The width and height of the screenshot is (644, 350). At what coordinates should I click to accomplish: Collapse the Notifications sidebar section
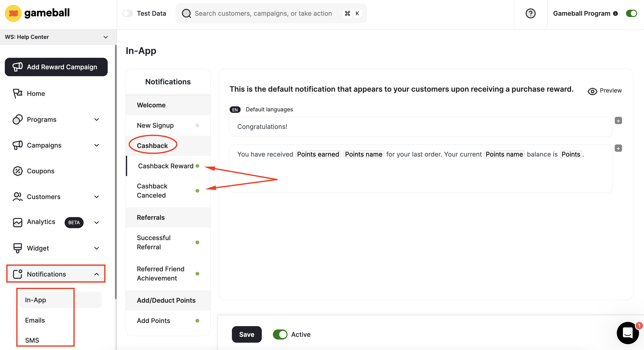click(97, 274)
